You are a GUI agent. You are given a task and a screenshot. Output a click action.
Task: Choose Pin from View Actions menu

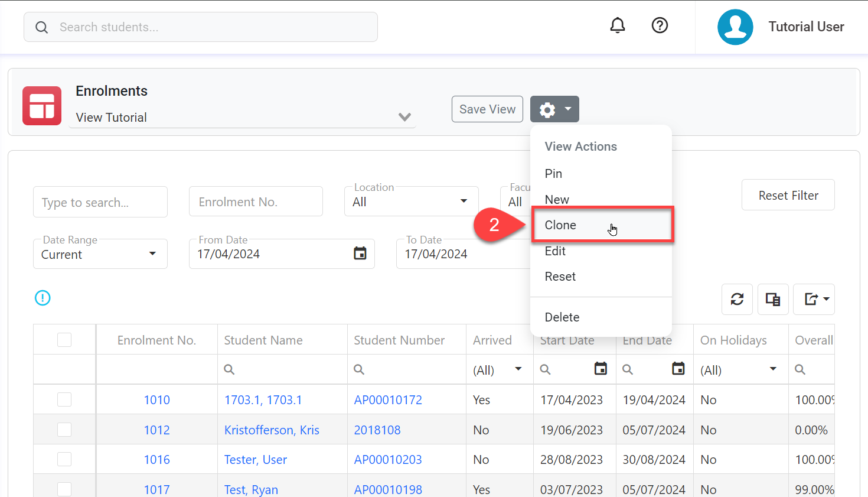click(601, 174)
